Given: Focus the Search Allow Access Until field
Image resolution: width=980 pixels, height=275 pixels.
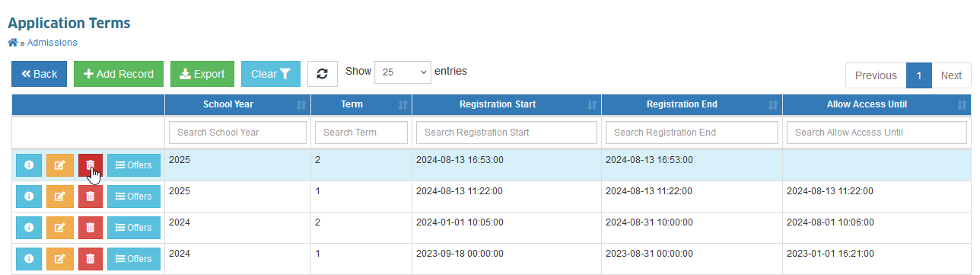Looking at the screenshot, I should 877,133.
